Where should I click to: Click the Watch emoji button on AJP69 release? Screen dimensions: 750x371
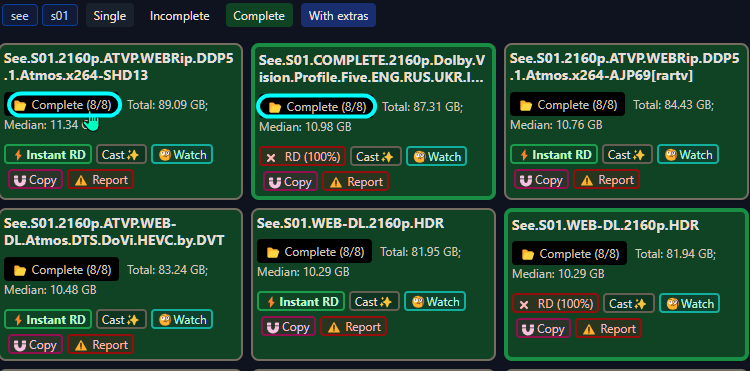(x=688, y=154)
